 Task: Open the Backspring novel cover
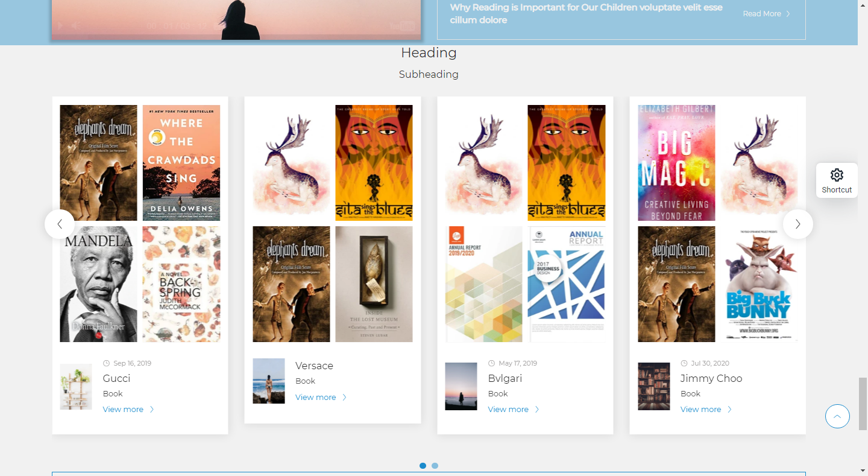click(x=181, y=284)
